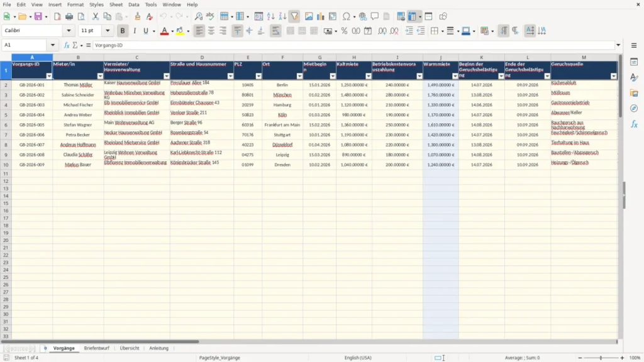
Task: Open sidebar Navigator compass icon
Action: coord(634,108)
